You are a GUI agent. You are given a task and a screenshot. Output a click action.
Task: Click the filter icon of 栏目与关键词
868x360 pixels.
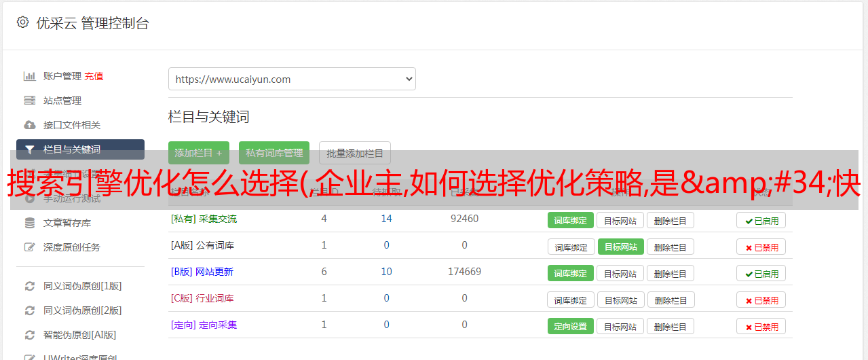[29, 149]
